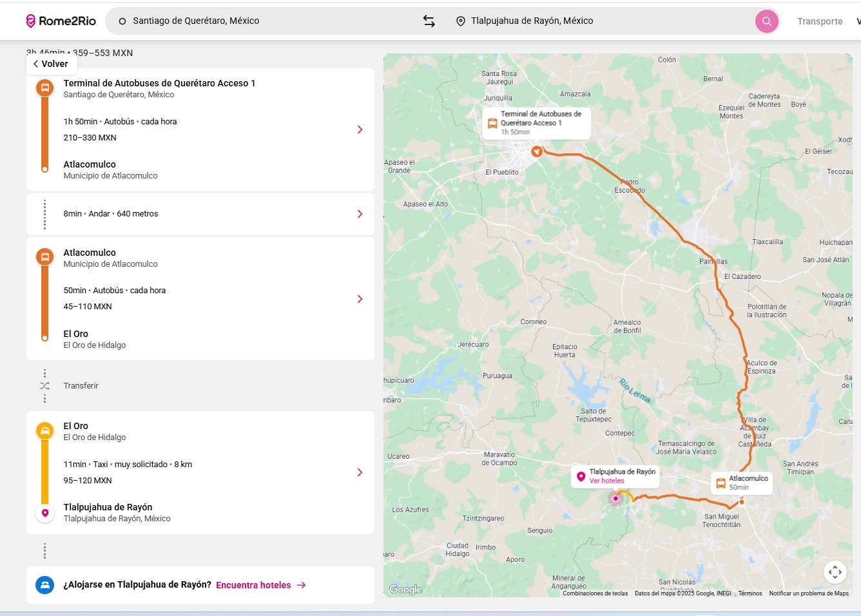Click Ver hoteles in the map tooltip
The image size is (861, 616).
(606, 481)
